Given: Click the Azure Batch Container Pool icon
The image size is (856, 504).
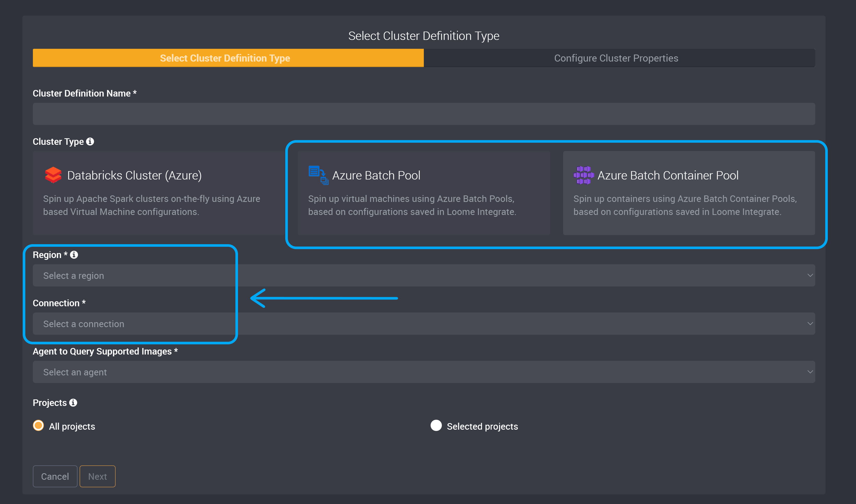Looking at the screenshot, I should coord(584,175).
